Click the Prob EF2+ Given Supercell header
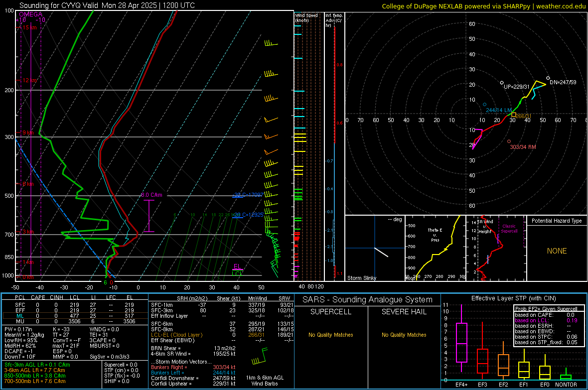 [546, 309]
